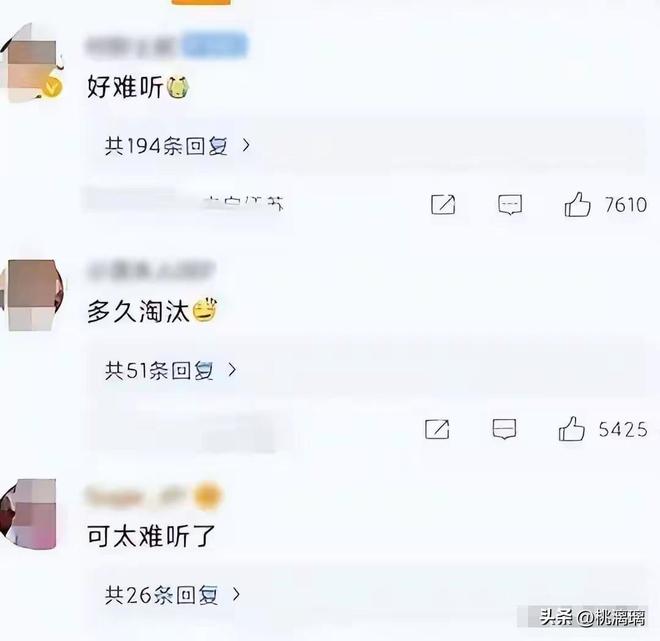Open the first commenter's avatar
Viewport: 660px width, 641px height.
(32, 63)
